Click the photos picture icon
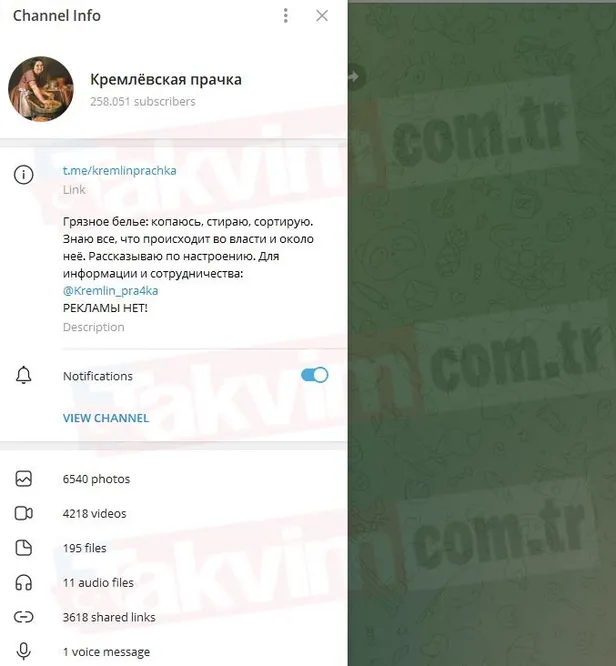 [23, 479]
